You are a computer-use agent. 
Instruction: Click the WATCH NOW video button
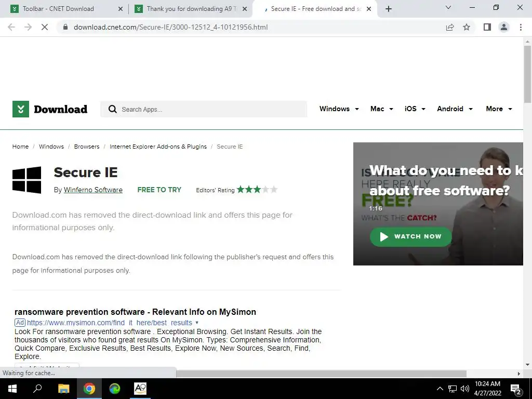[x=410, y=236]
